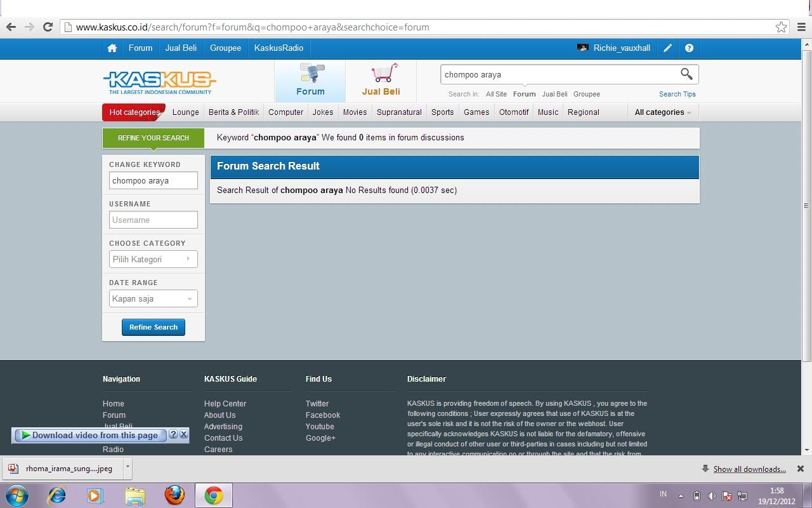
Task: Open Berita & Politik category
Action: pos(233,112)
